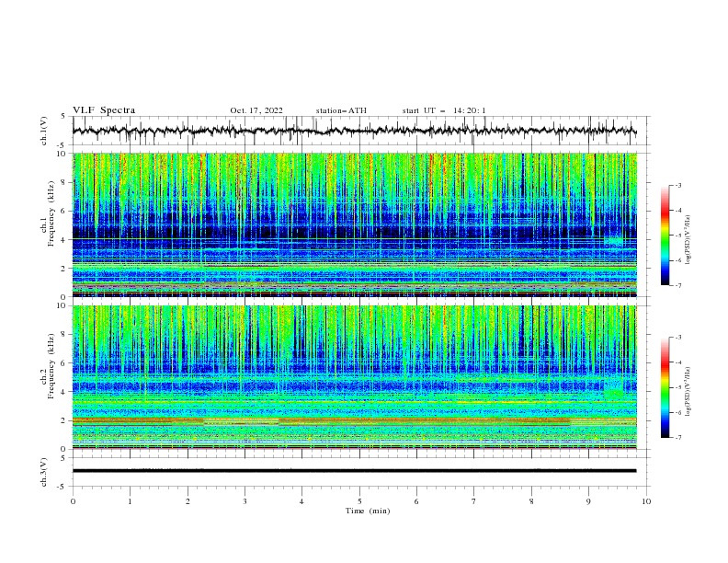Click the log(PSD) label beside ch.1 color bar
Viewport: 728px width, 563px height.
tap(688, 239)
